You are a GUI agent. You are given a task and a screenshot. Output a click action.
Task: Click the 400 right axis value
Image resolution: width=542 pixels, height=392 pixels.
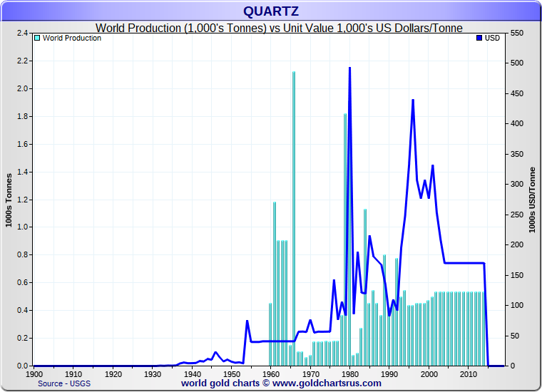pyautogui.click(x=517, y=123)
